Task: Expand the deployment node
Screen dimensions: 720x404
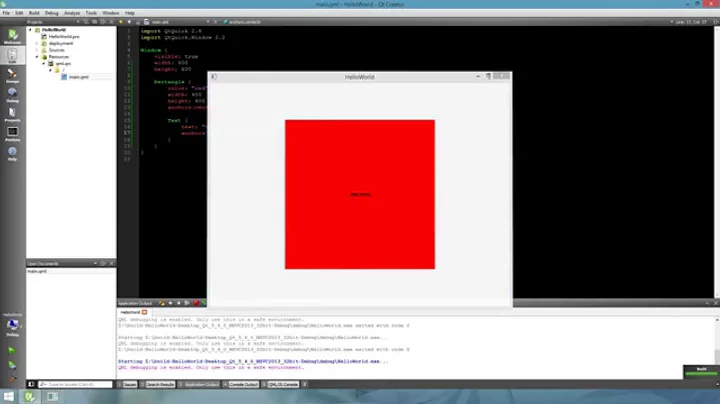Action: 37,43
